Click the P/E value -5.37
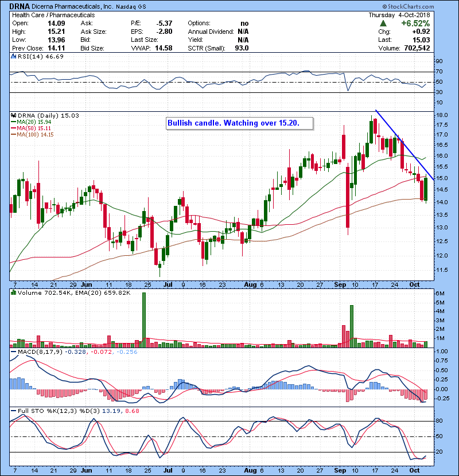The width and height of the screenshot is (459, 476). point(164,24)
